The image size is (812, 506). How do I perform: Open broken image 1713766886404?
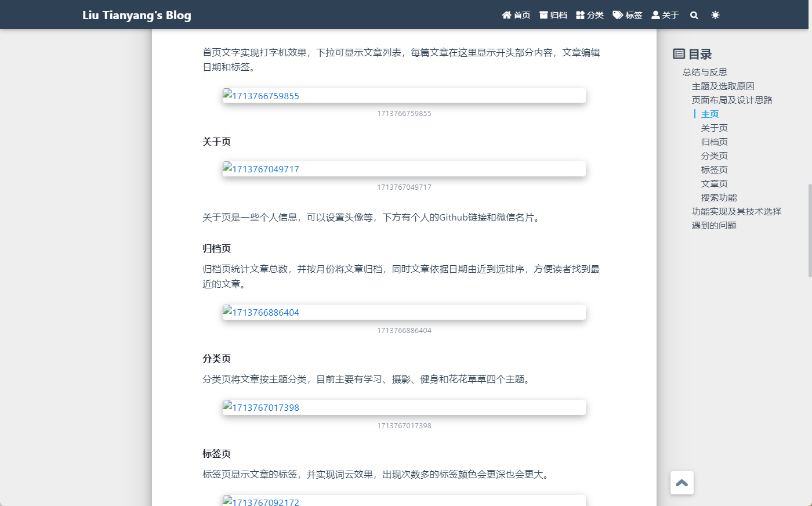(x=404, y=312)
